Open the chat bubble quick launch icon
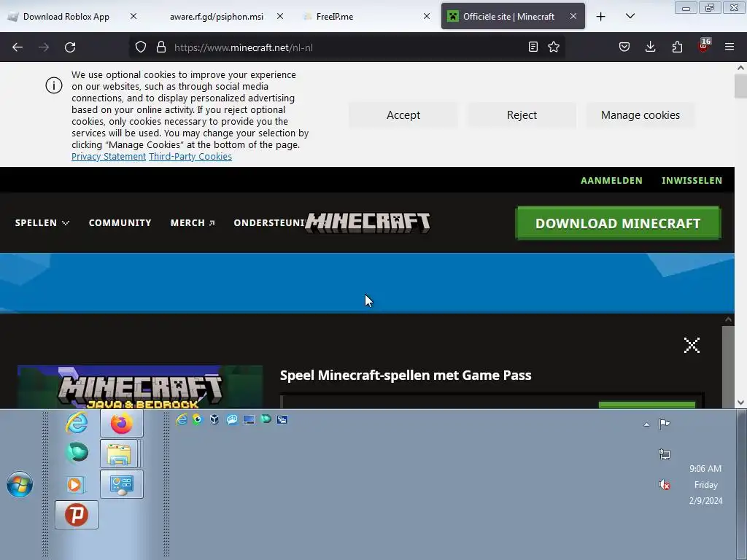747x560 pixels. click(x=232, y=419)
